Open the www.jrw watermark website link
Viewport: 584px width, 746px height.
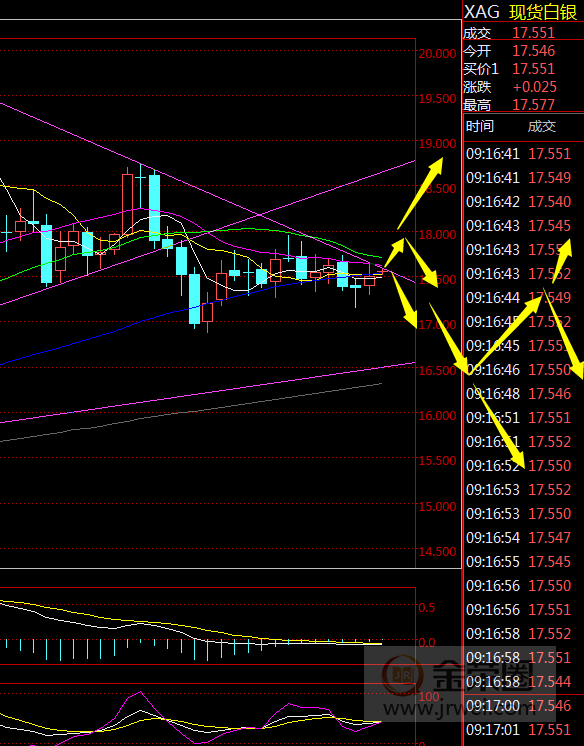coord(458,709)
